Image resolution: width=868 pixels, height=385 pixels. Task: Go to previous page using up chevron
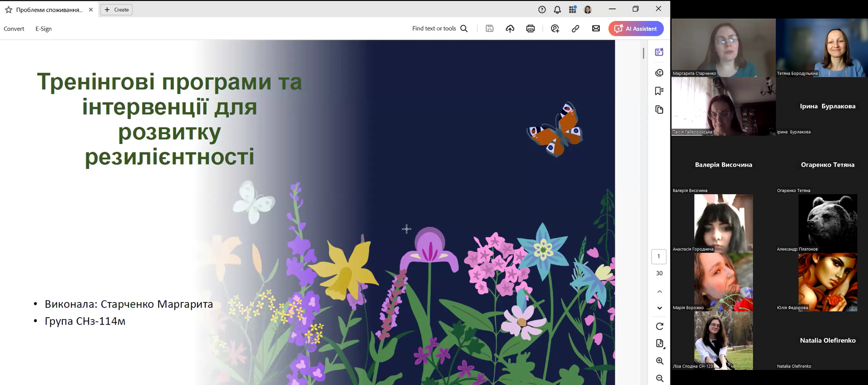(x=659, y=292)
